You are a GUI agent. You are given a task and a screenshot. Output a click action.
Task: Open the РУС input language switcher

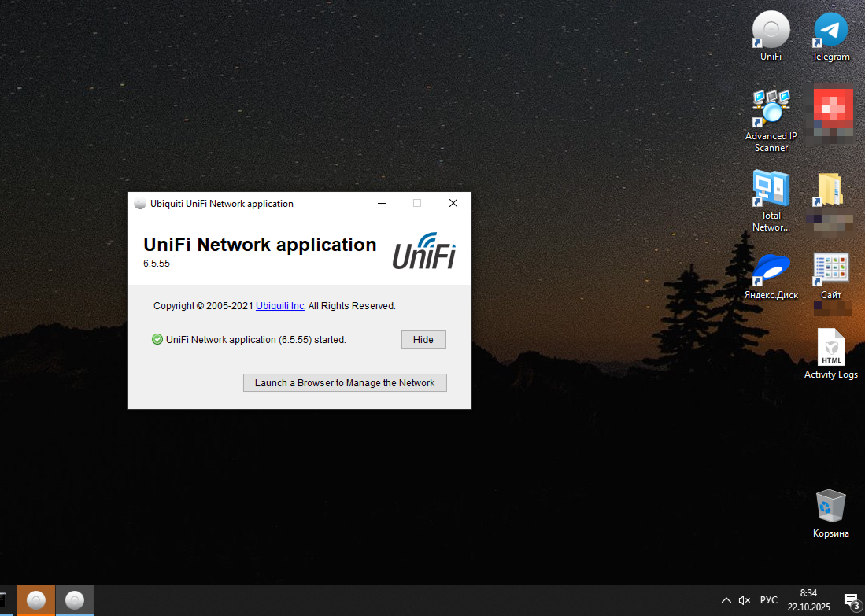(x=769, y=600)
